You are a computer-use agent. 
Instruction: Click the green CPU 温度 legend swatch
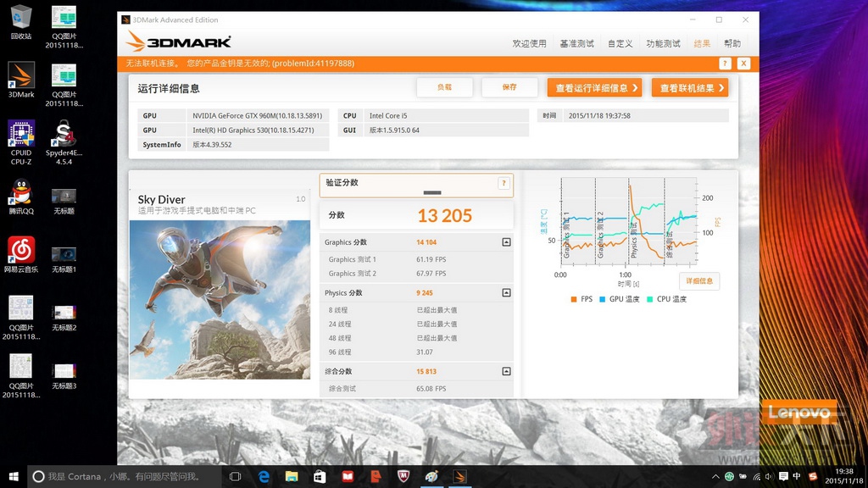(x=650, y=299)
